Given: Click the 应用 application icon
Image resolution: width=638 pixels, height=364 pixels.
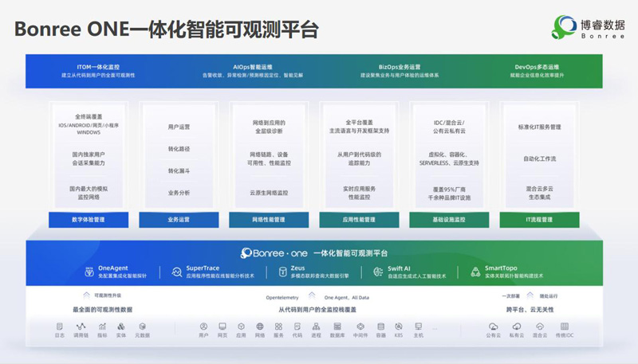Looking at the screenshot, I should 241,327.
